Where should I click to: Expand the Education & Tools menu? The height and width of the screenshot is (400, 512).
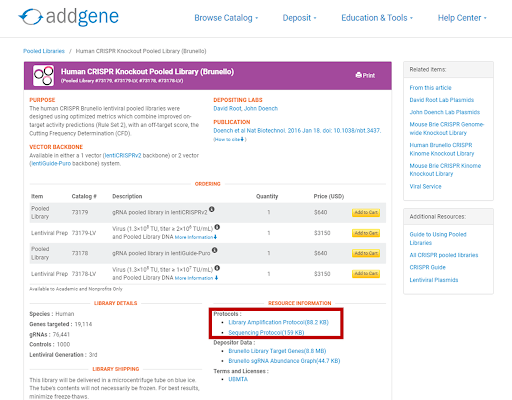(377, 18)
